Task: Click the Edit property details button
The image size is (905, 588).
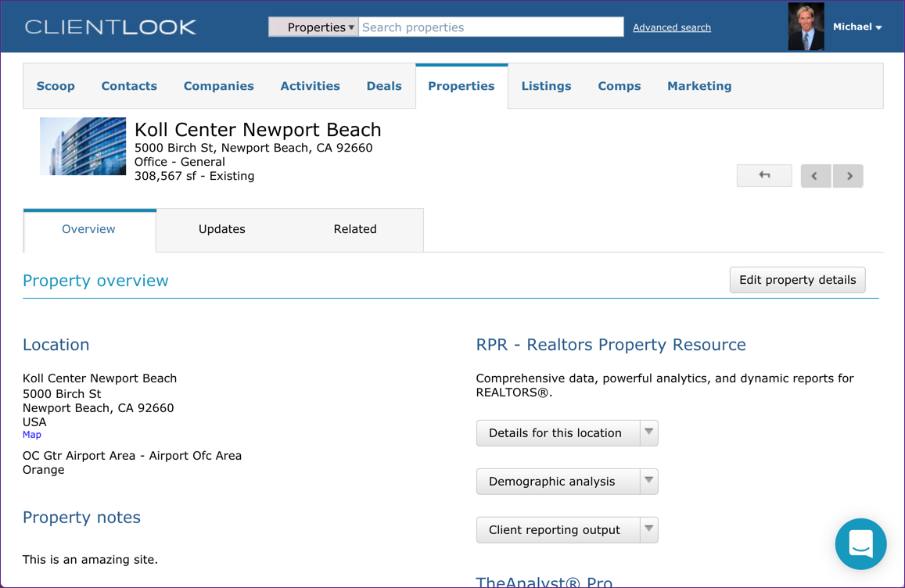Action: pyautogui.click(x=797, y=279)
